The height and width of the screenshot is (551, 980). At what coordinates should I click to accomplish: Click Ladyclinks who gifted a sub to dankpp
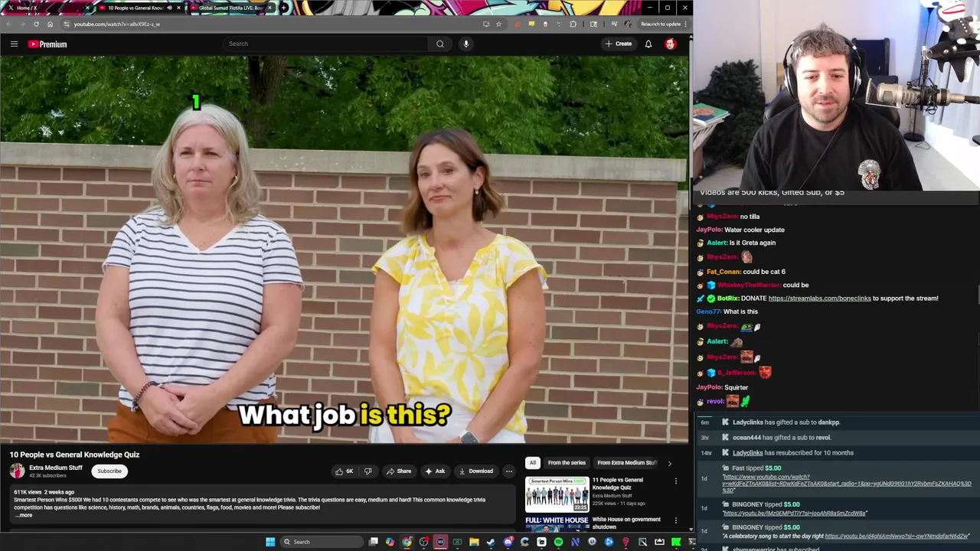(748, 422)
